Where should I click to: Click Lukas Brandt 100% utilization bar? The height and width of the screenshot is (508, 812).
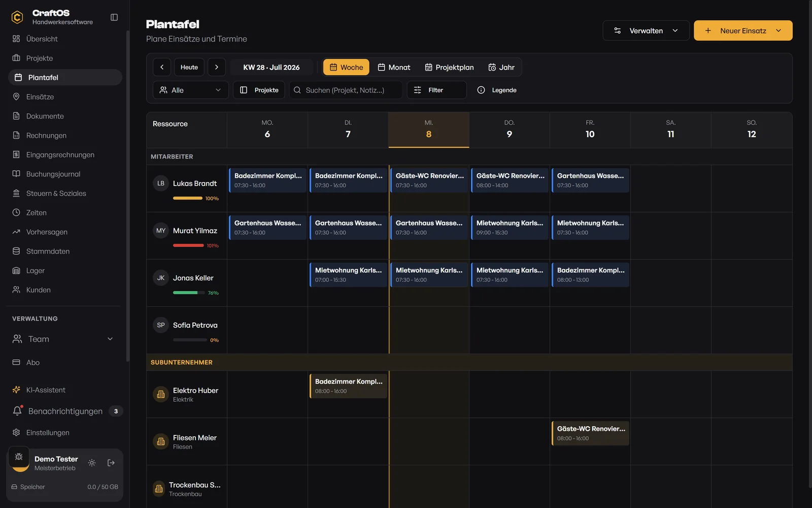[x=188, y=198]
